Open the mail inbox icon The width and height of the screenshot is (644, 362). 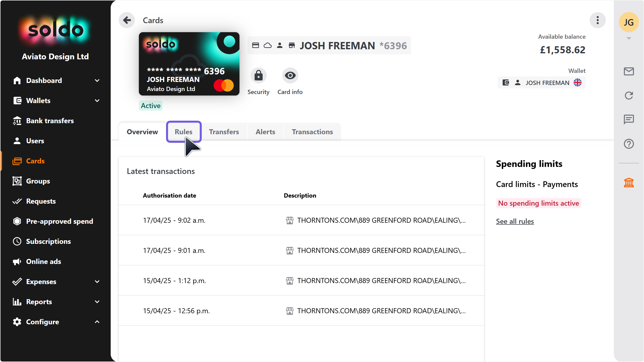[629, 71]
